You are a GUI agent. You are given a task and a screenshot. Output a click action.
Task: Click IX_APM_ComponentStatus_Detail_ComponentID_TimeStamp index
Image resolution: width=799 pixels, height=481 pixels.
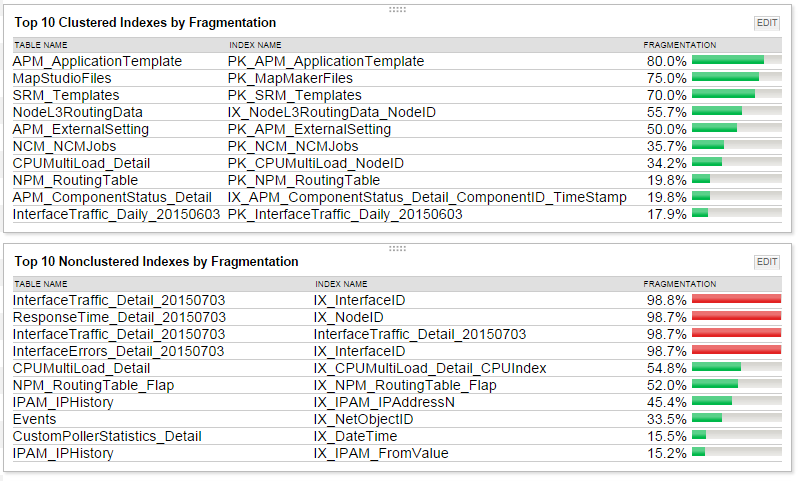(427, 197)
